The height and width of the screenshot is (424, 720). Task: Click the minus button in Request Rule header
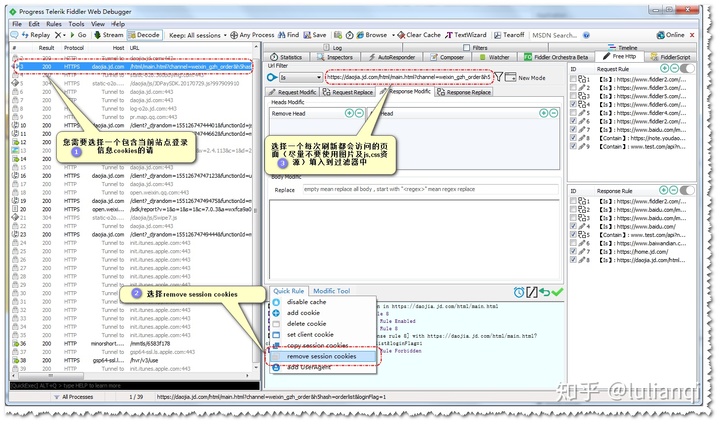pos(674,68)
